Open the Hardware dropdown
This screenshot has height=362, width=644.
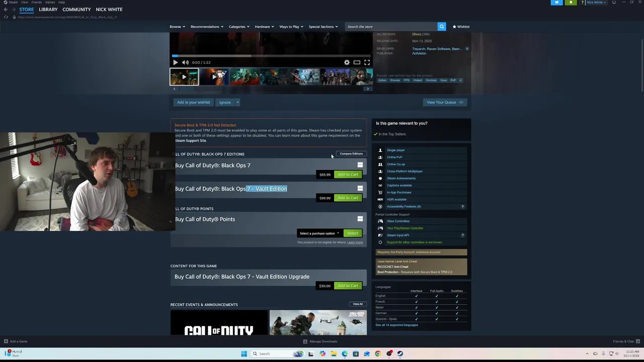(264, 27)
